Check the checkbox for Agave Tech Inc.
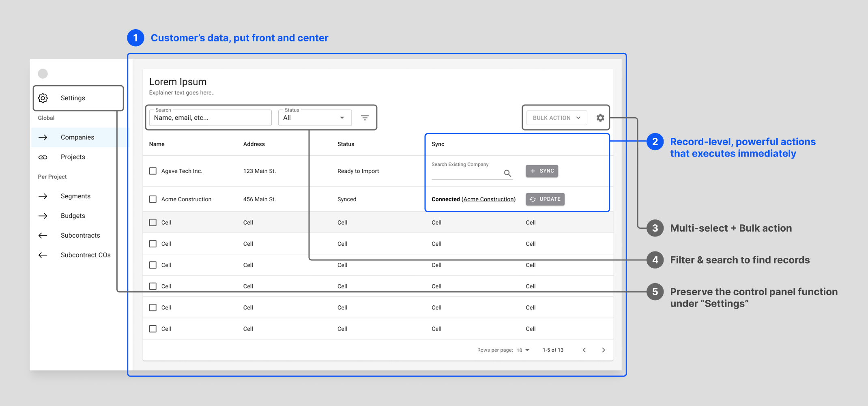This screenshot has width=868, height=406. coord(153,171)
